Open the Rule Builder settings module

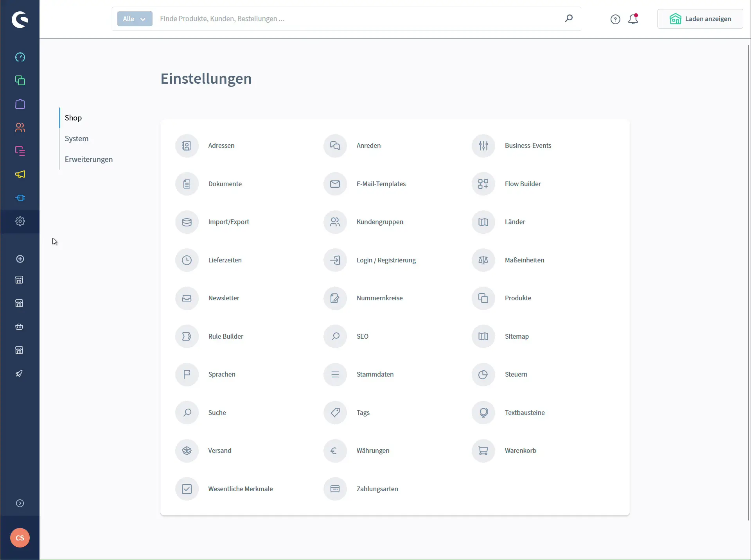226,336
